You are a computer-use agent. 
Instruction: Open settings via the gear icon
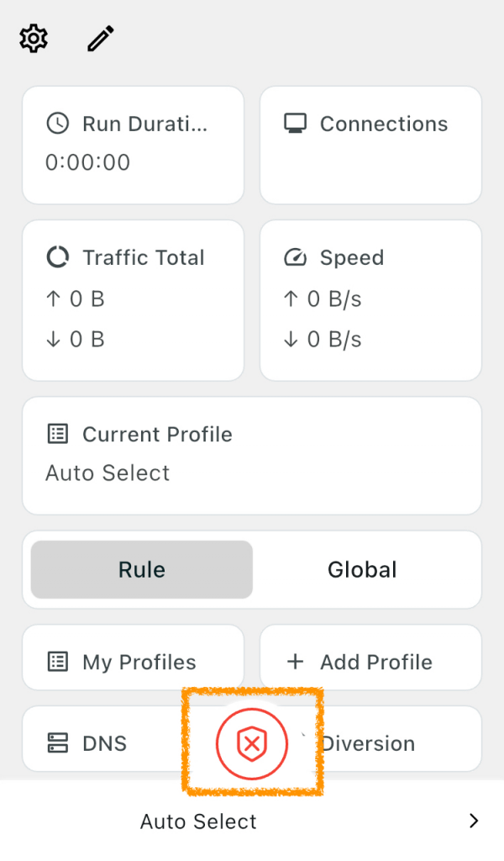click(34, 39)
